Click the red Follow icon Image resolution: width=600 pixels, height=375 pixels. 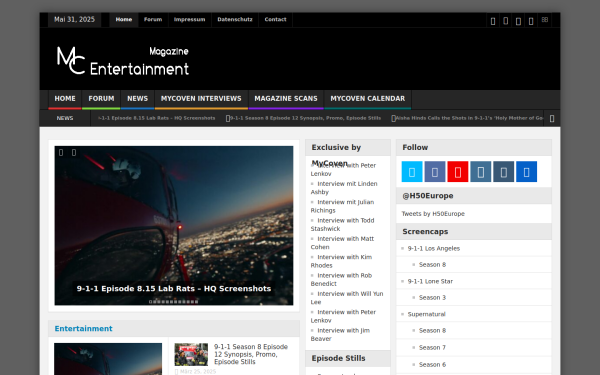pyautogui.click(x=458, y=171)
